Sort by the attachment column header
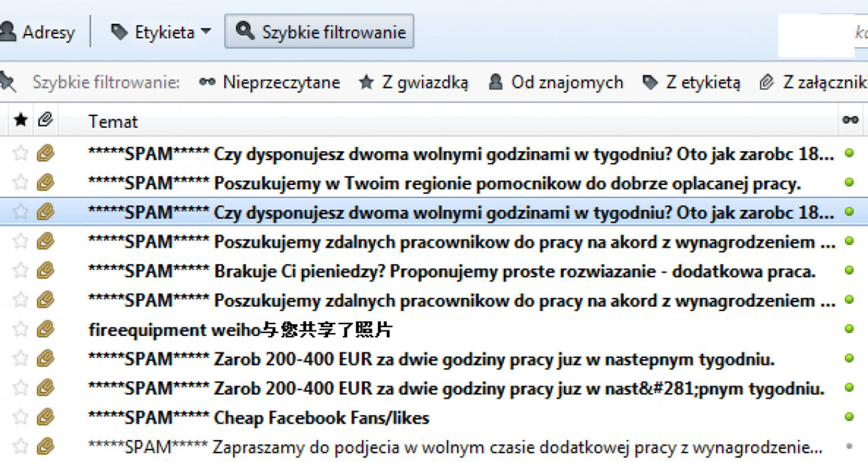This screenshot has height=462, width=868. tap(45, 120)
